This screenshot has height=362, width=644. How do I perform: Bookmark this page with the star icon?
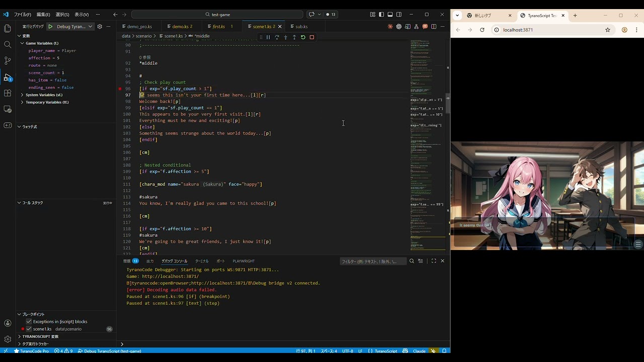(608, 30)
